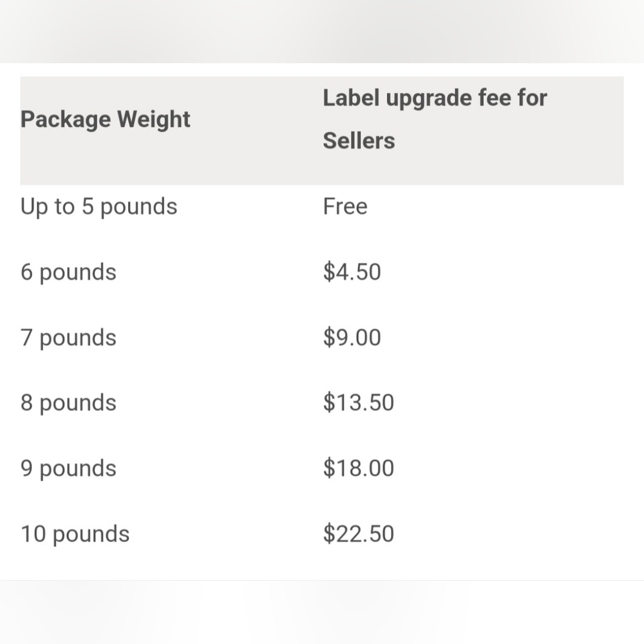Viewport: 644px width, 644px height.
Task: Select the "9 pounds" weight cell
Action: click(68, 469)
